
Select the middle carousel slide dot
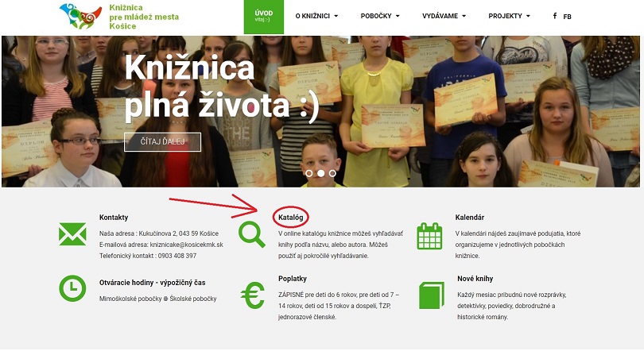pos(320,174)
